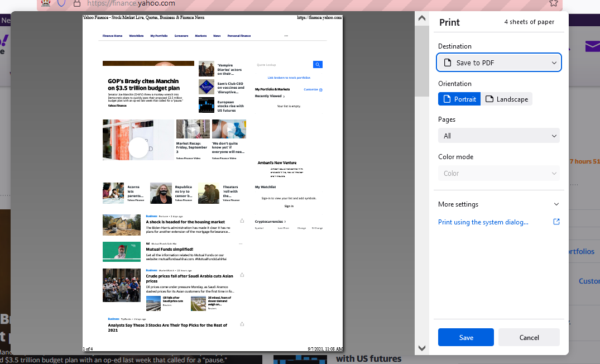Click the blue search button in preview

coord(318,65)
